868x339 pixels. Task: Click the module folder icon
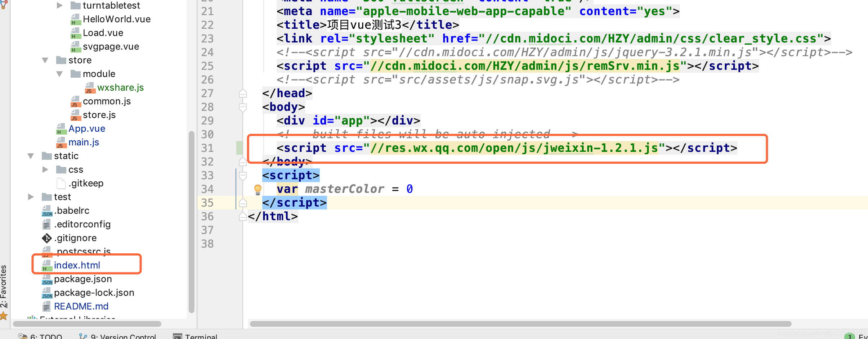(76, 73)
